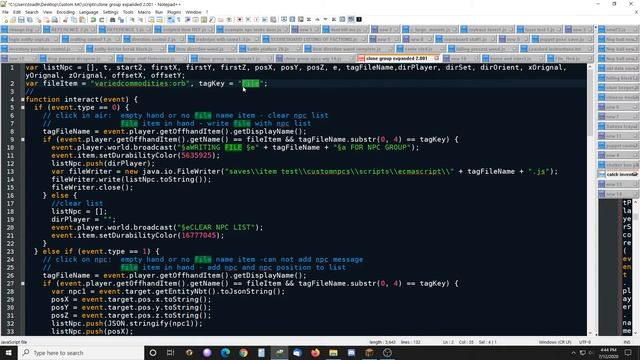Viewport: 640px width, 360px height.
Task: Click the editor vertical scrollbar up arrow
Action: (x=590, y=67)
